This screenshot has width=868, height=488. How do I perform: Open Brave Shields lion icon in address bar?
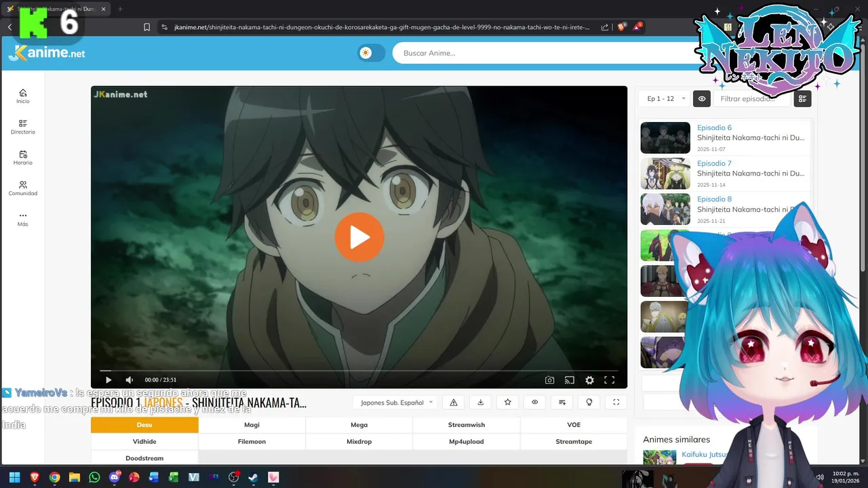click(x=622, y=27)
